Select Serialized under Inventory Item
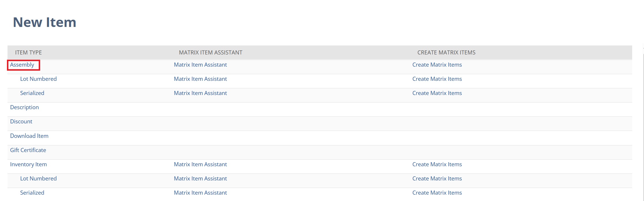The image size is (644, 201). 32,193
